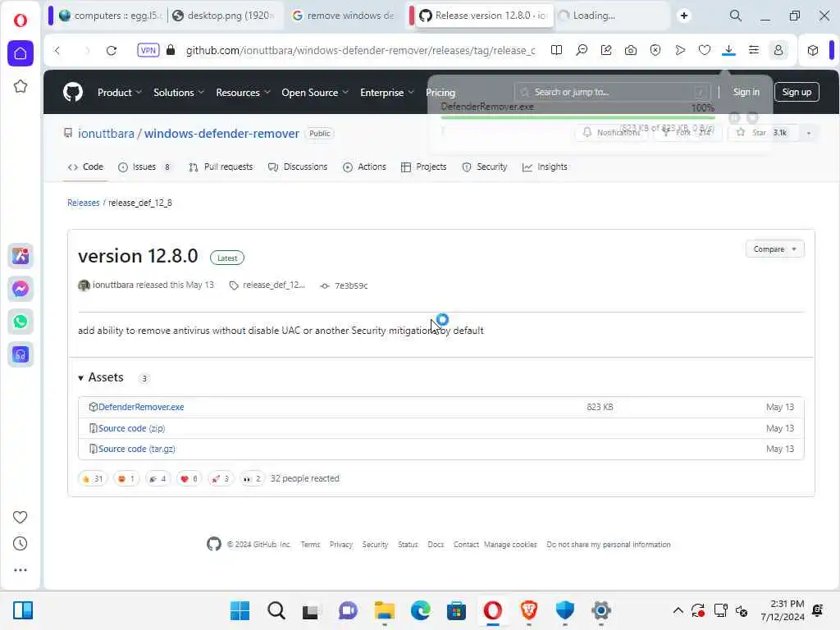Open the Discussions tab
Image resolution: width=840 pixels, height=630 pixels.
point(298,167)
